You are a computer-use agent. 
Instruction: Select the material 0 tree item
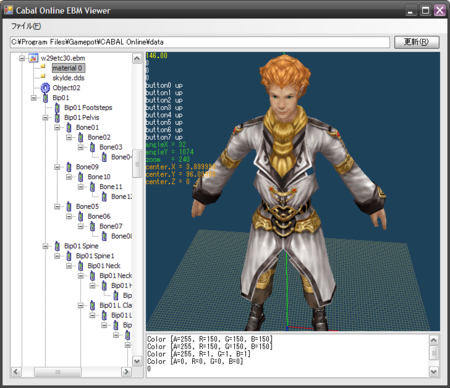(x=68, y=68)
